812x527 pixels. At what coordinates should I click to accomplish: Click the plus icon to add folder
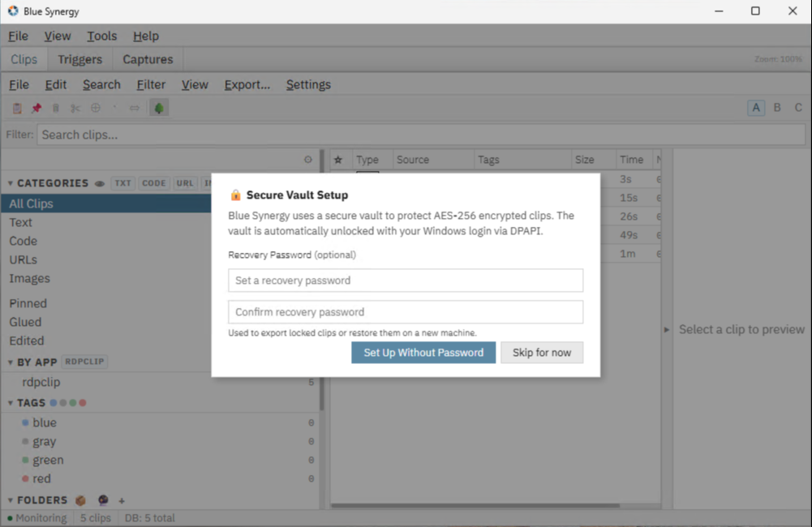tap(122, 500)
